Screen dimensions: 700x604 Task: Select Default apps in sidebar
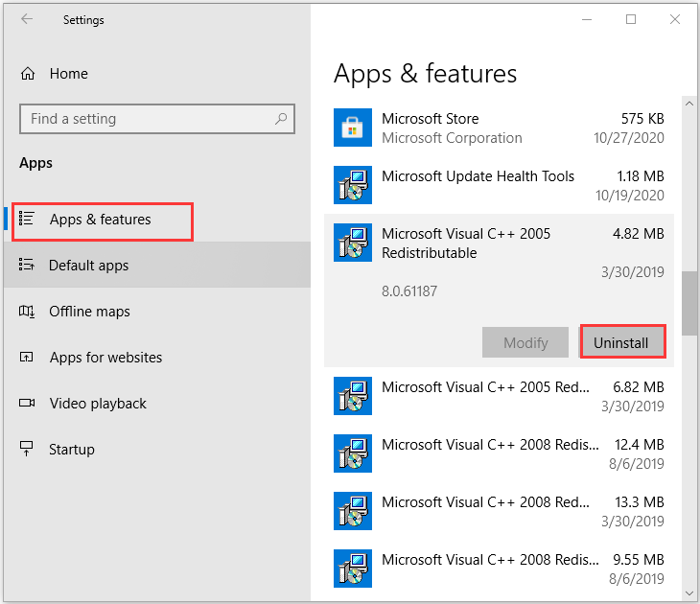(157, 265)
